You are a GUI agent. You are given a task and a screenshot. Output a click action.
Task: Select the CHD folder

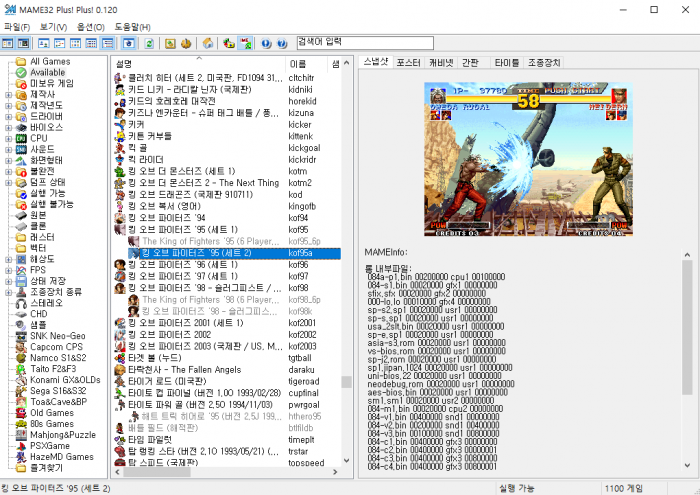coord(38,314)
